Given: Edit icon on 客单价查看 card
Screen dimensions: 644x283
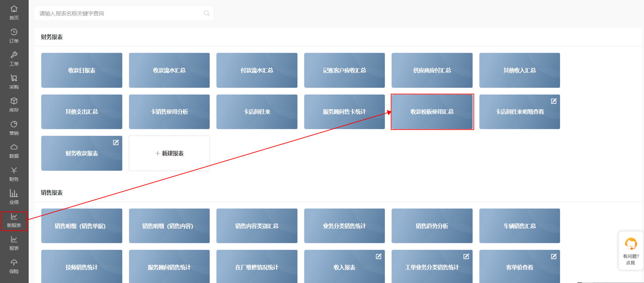Looking at the screenshot, I should pos(554,256).
